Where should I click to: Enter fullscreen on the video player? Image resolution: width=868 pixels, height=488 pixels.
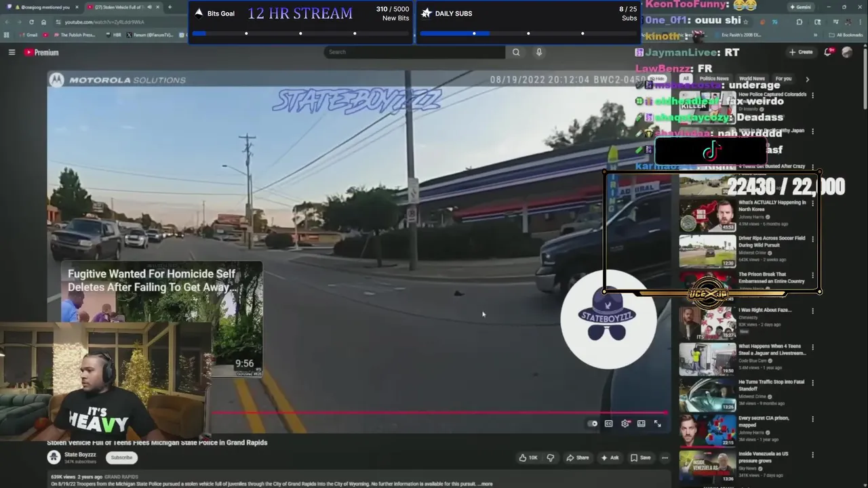coord(657,424)
